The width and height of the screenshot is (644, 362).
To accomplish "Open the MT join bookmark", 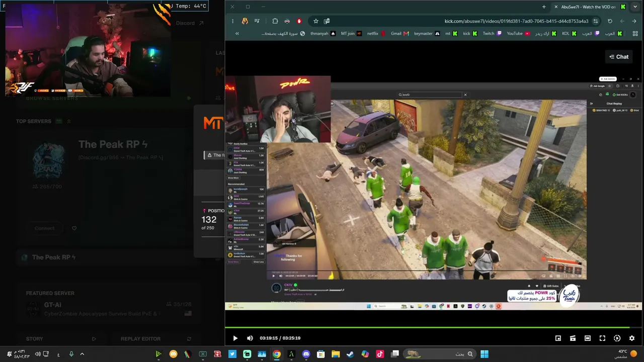I will [351, 34].
